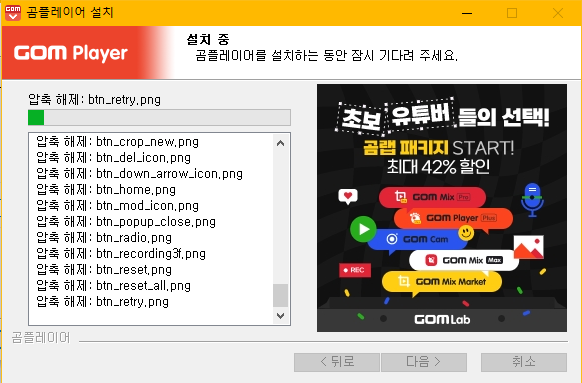
Task: Click the 최대 42% 할인 ad text
Action: click(x=438, y=167)
